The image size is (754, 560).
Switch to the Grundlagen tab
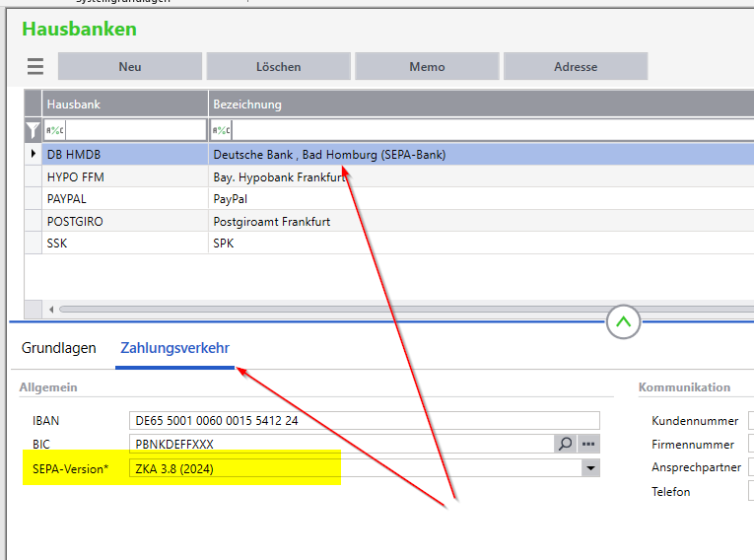pos(59,348)
